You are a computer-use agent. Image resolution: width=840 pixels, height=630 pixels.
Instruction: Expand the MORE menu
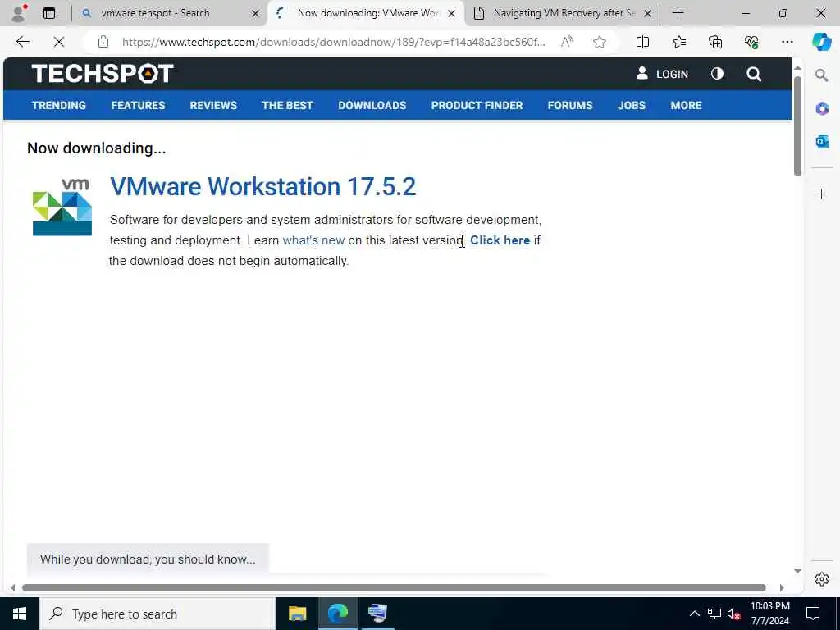686,105
